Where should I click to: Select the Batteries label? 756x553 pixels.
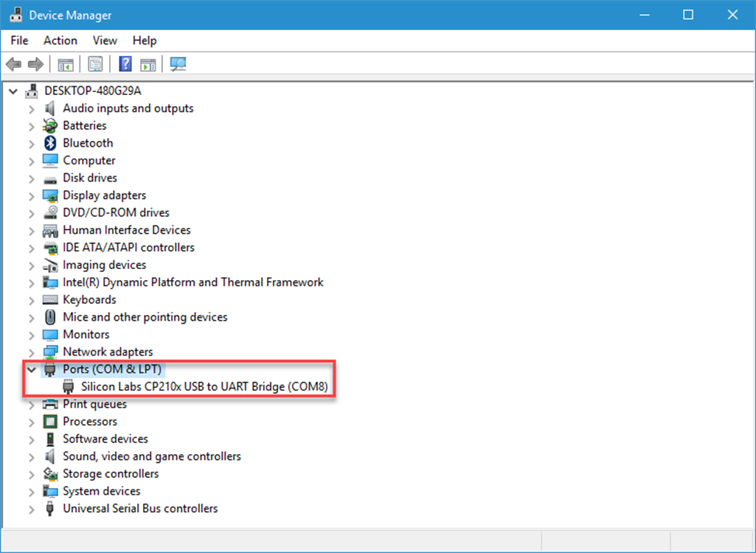coord(84,126)
